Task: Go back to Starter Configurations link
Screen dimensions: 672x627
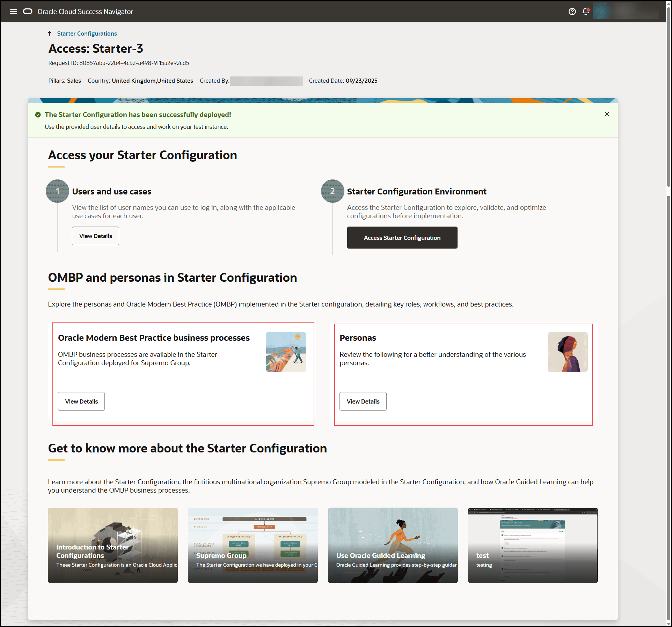Action: point(87,34)
